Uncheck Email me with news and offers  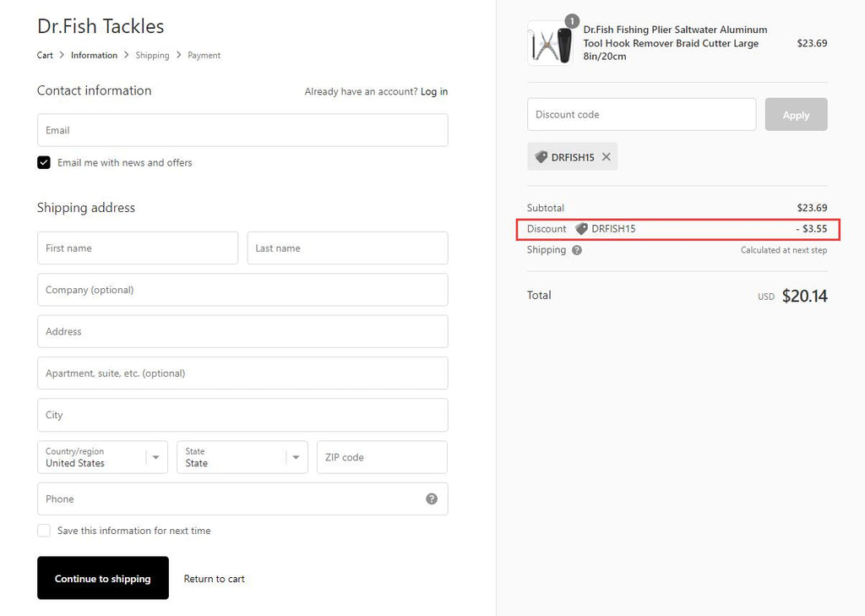click(x=44, y=162)
